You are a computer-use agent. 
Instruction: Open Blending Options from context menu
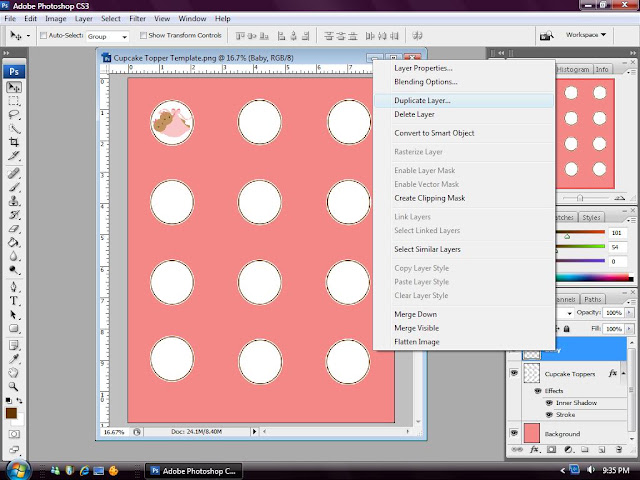coord(464,82)
